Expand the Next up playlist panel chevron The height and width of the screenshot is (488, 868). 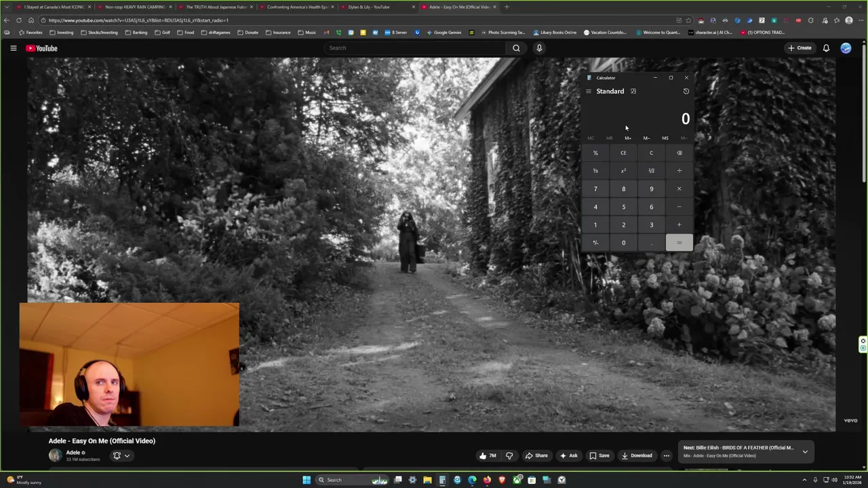(x=805, y=451)
